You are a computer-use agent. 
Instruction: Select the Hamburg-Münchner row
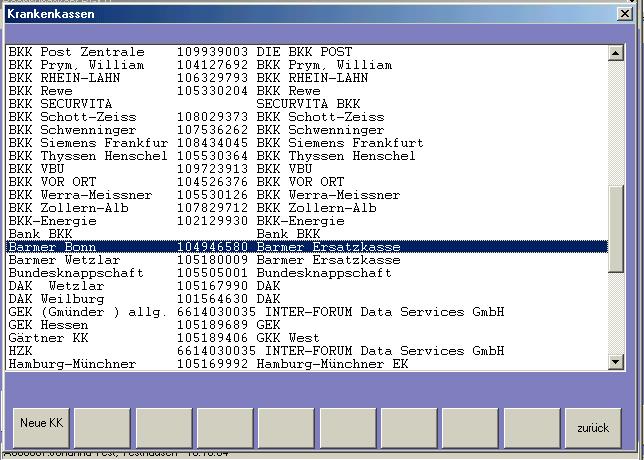point(307,364)
